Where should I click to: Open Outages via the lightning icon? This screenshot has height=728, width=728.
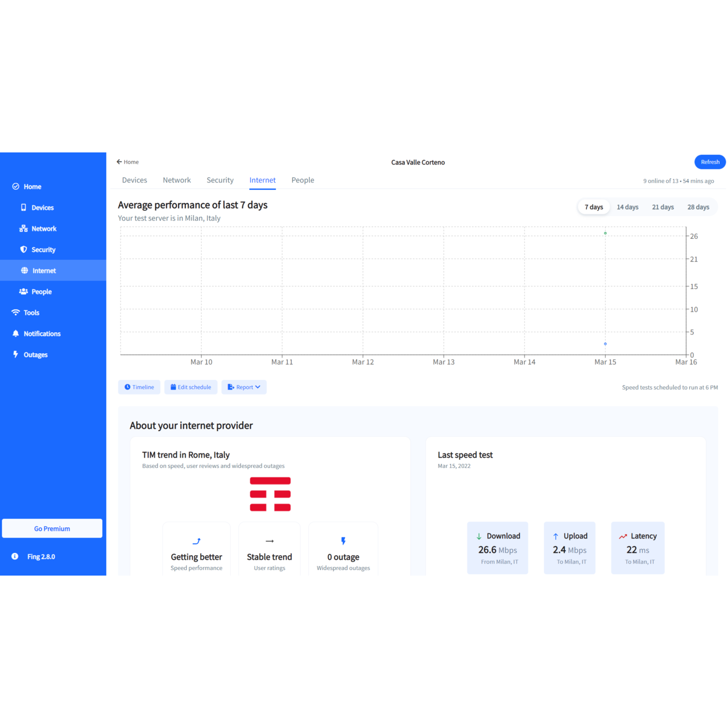pos(15,354)
